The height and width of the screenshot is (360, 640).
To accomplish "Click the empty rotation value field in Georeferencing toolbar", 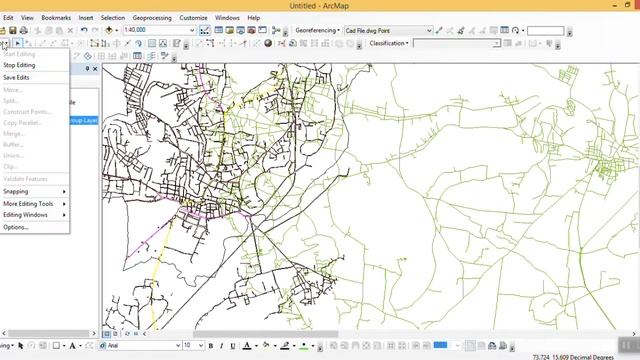I will point(546,31).
